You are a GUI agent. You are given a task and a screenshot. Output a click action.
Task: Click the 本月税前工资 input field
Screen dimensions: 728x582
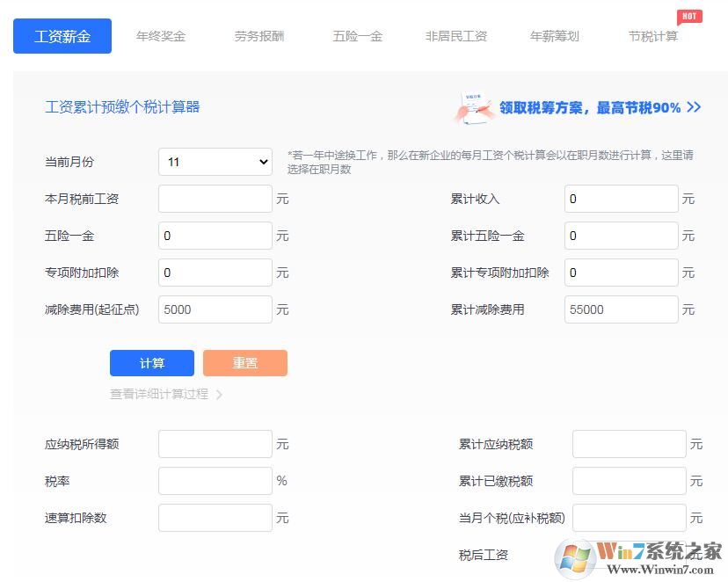pyautogui.click(x=215, y=199)
